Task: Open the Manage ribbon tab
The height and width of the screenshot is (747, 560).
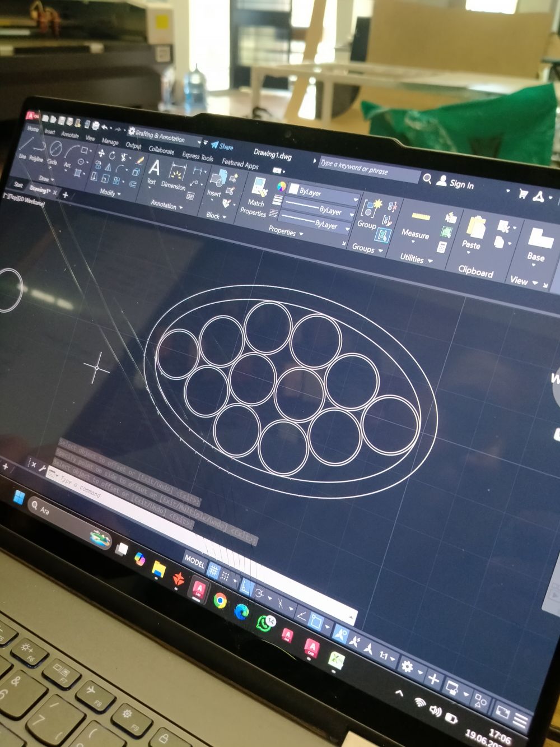Action: pos(110,142)
